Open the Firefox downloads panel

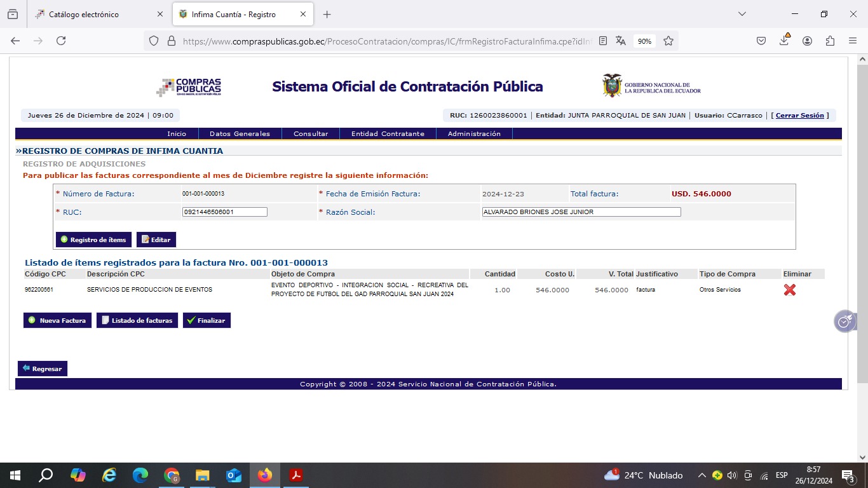[784, 41]
